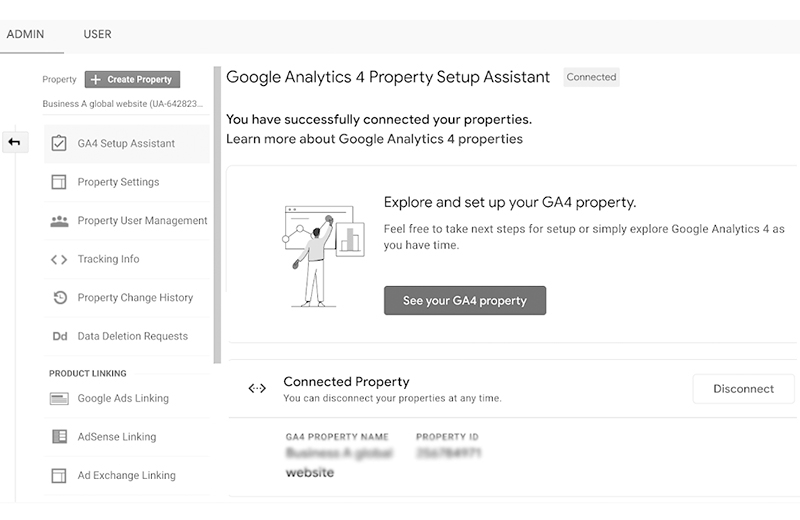Click the Ad Exchange Linking icon
The image size is (800, 520).
coord(59,476)
